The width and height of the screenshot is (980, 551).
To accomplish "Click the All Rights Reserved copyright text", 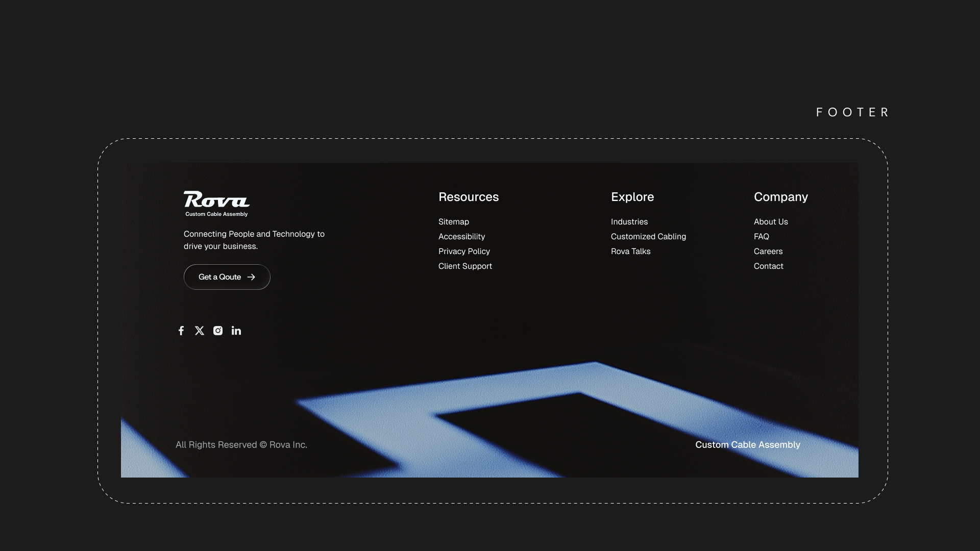I will pos(241,445).
